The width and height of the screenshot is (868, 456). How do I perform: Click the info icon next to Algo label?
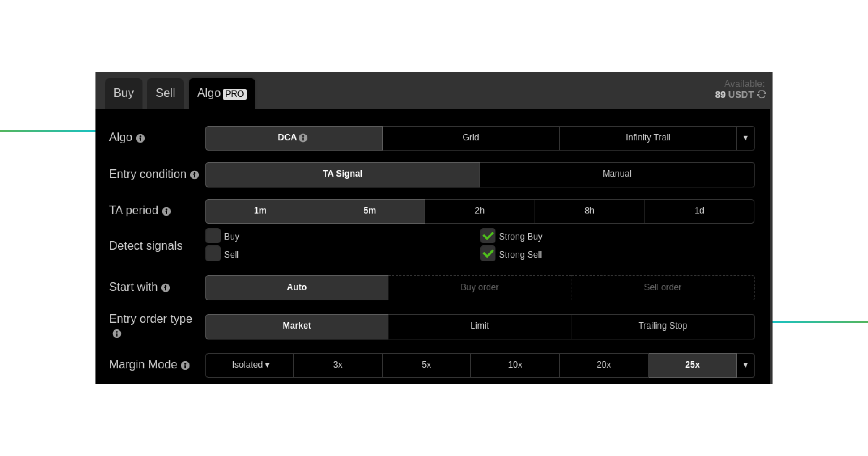point(140,138)
